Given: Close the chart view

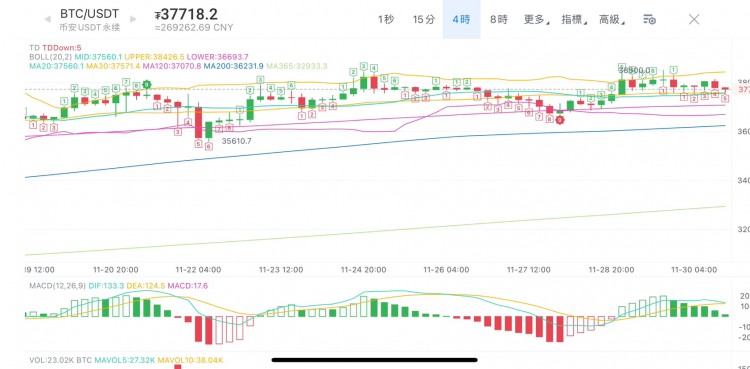Looking at the screenshot, I should pos(694,19).
